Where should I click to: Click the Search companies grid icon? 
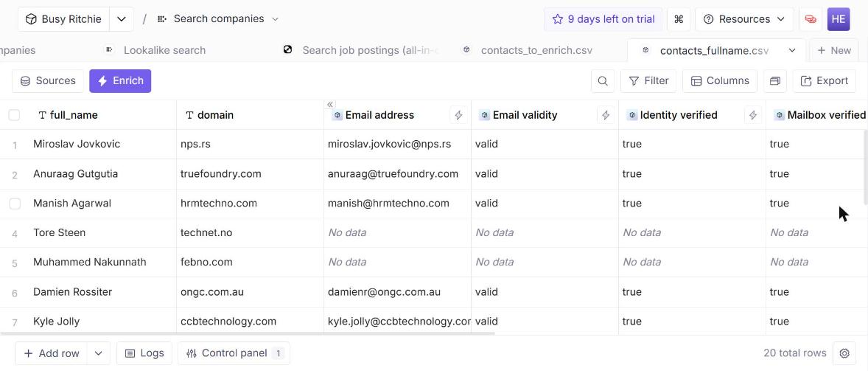coord(161,19)
